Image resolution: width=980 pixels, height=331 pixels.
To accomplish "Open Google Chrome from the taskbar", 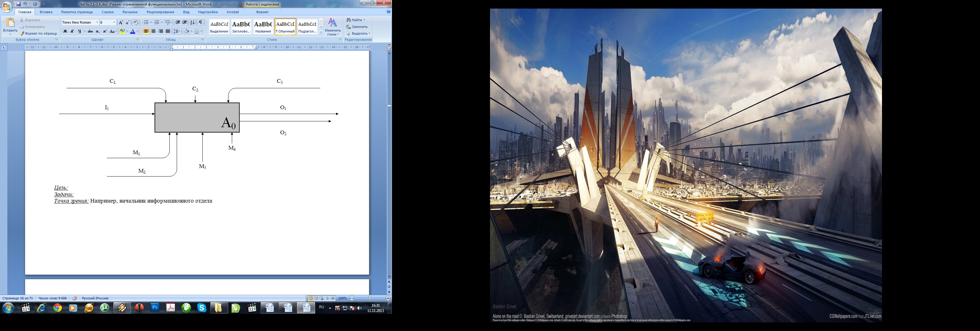I will click(58, 308).
